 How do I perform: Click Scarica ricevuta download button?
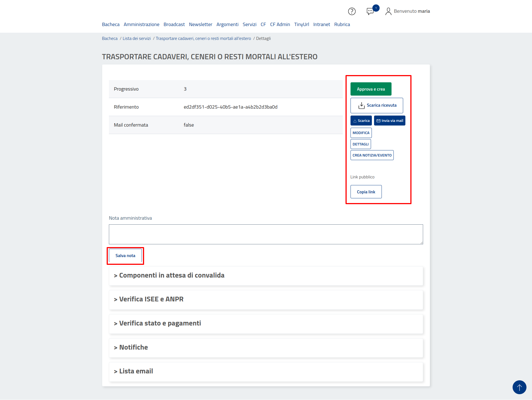[377, 105]
